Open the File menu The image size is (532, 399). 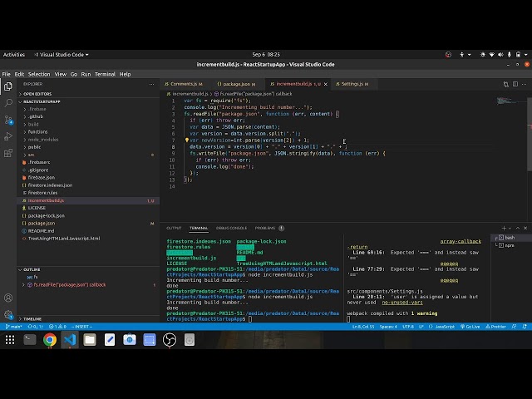(6, 74)
